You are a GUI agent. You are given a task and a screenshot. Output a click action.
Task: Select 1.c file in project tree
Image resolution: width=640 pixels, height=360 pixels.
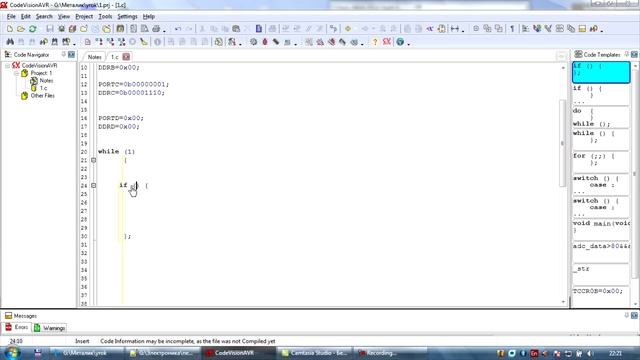tap(43, 88)
